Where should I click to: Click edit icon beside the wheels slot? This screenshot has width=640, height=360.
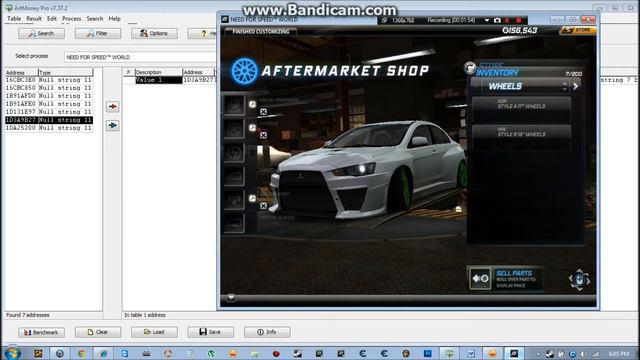point(253,128)
